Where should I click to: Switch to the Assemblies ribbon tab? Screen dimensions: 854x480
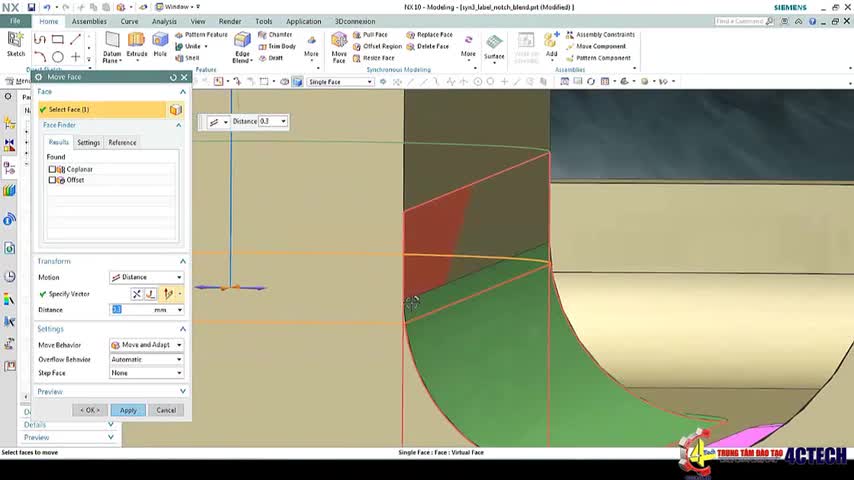click(89, 21)
